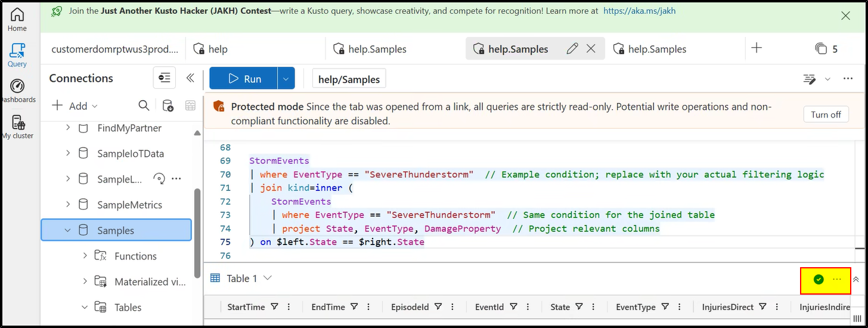The image size is (868, 328).
Task: Filter the EventId column
Action: pyautogui.click(x=514, y=307)
